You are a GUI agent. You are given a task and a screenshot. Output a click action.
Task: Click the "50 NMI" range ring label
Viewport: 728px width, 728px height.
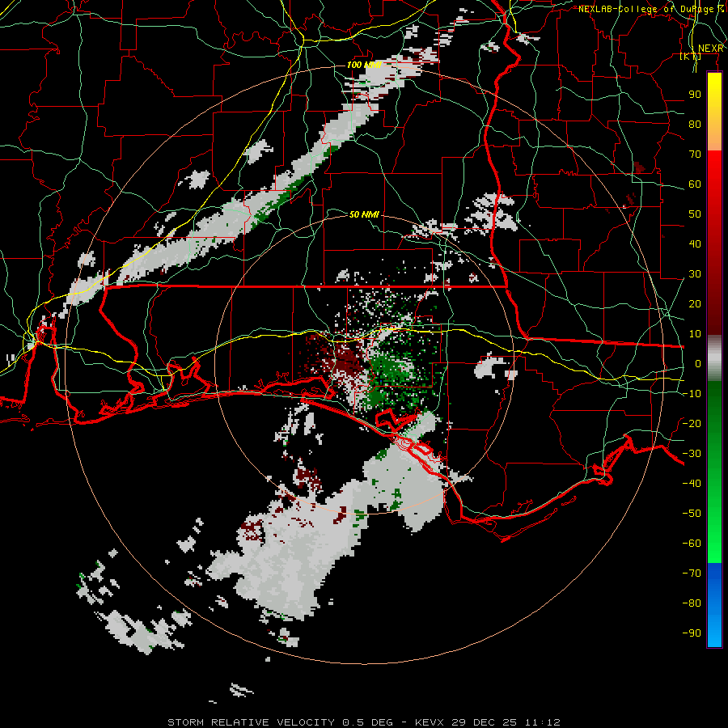pyautogui.click(x=365, y=214)
